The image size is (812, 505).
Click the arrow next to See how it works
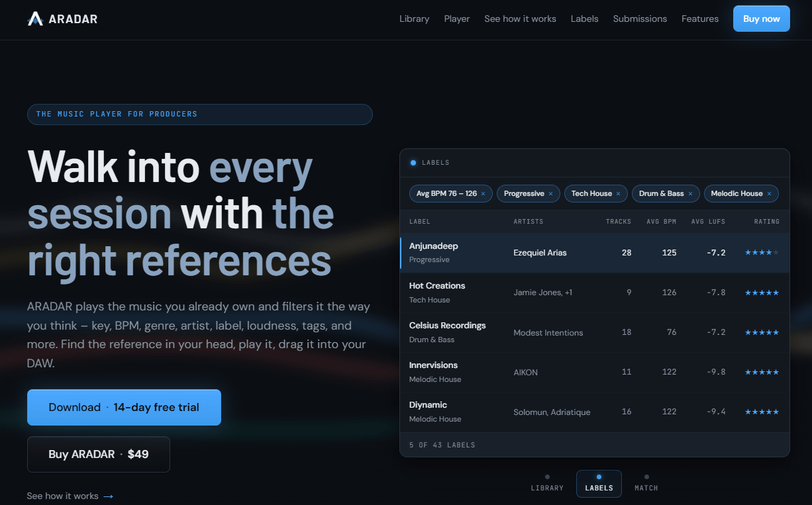[x=109, y=496]
